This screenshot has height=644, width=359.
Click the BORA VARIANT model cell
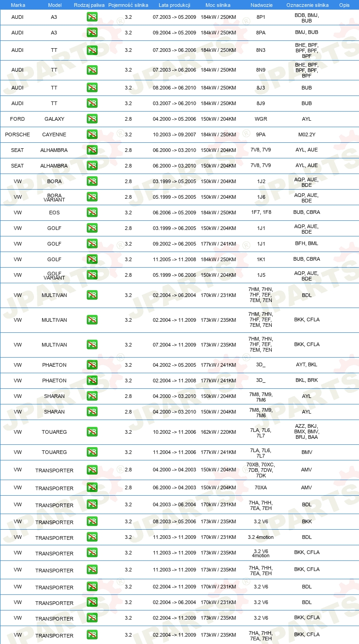pos(54,197)
